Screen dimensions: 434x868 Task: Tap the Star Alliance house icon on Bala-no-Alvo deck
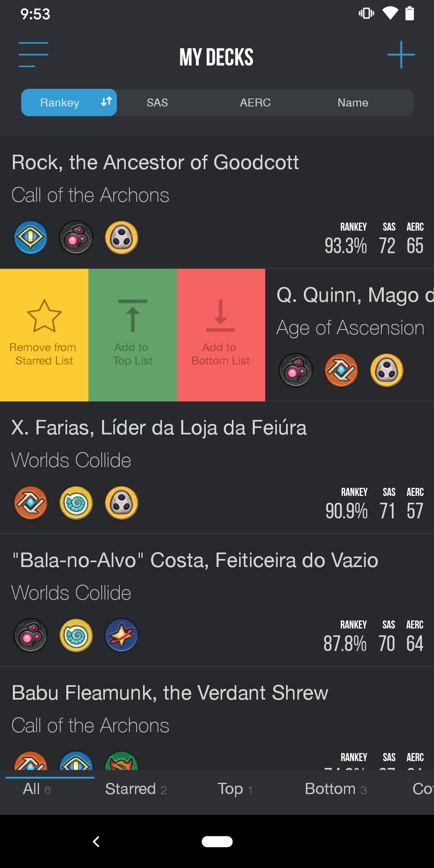122,635
